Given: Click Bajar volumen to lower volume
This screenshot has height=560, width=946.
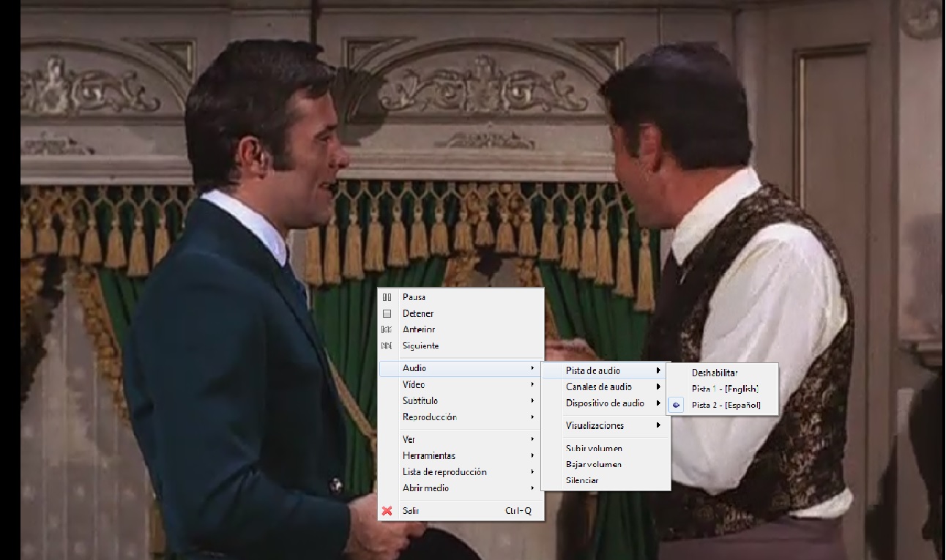Looking at the screenshot, I should click(x=606, y=464).
